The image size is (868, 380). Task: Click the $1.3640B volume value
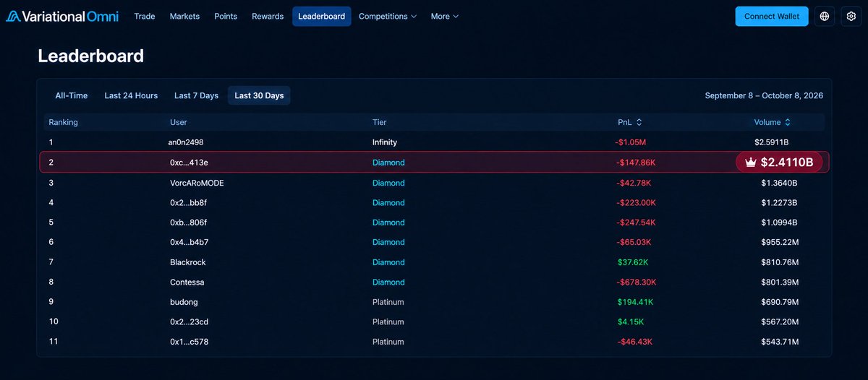(x=779, y=183)
